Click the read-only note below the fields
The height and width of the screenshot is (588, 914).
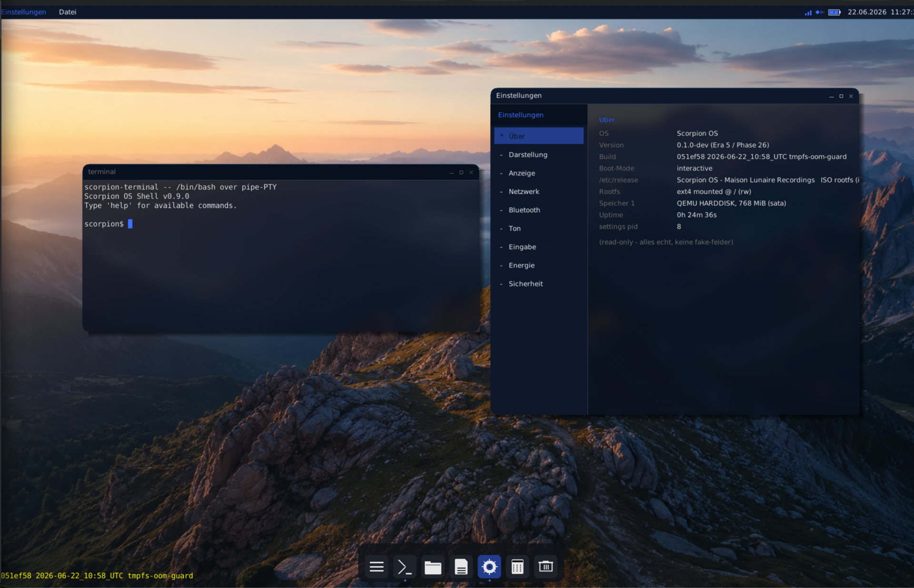coord(666,242)
